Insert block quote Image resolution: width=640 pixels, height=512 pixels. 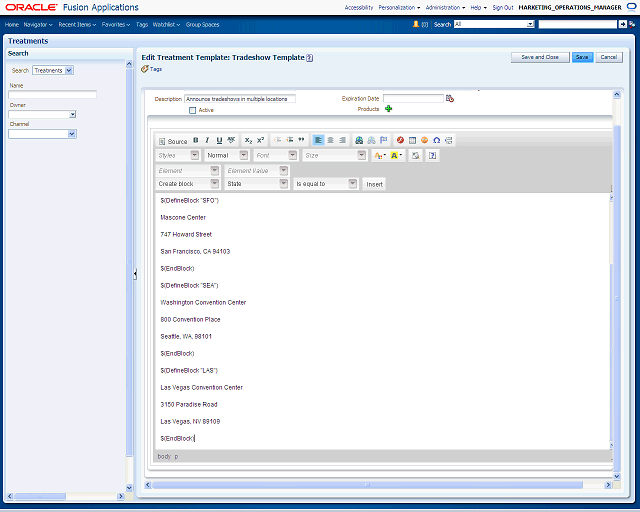tap(301, 140)
